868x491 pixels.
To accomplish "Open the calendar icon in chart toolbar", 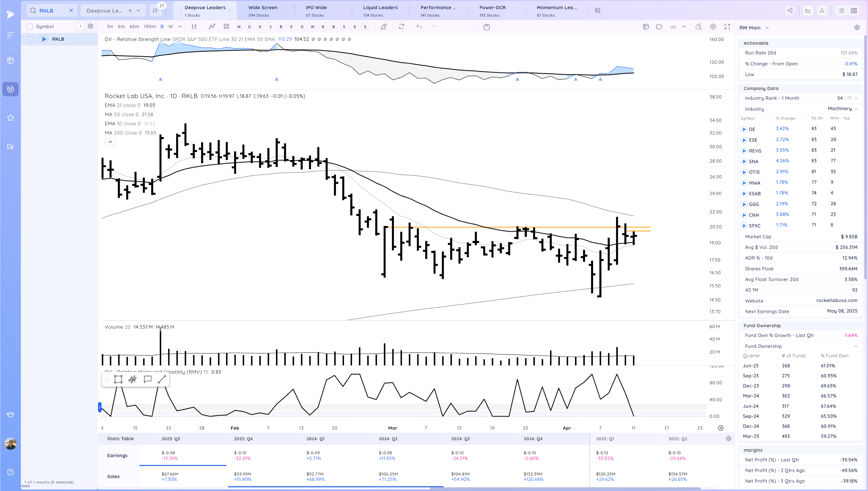I will (487, 27).
